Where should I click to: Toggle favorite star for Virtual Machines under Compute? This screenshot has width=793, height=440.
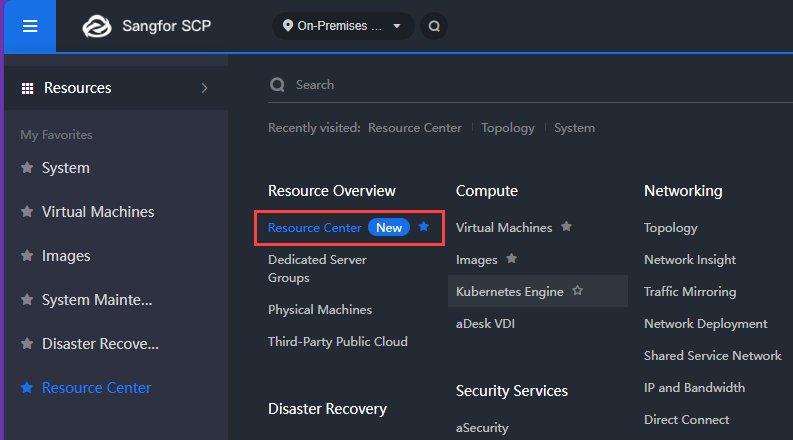(566, 227)
